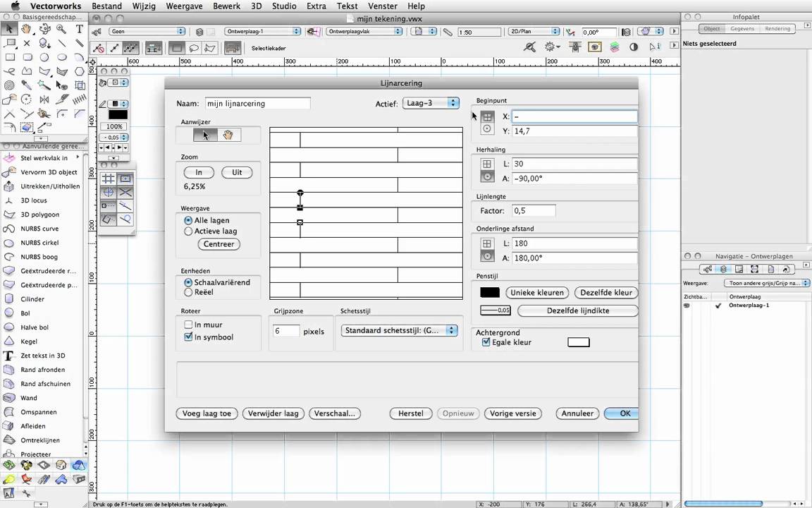Viewport: 812px width, 508px height.
Task: Select the rectangular marquee selection mode
Action: coord(177,48)
